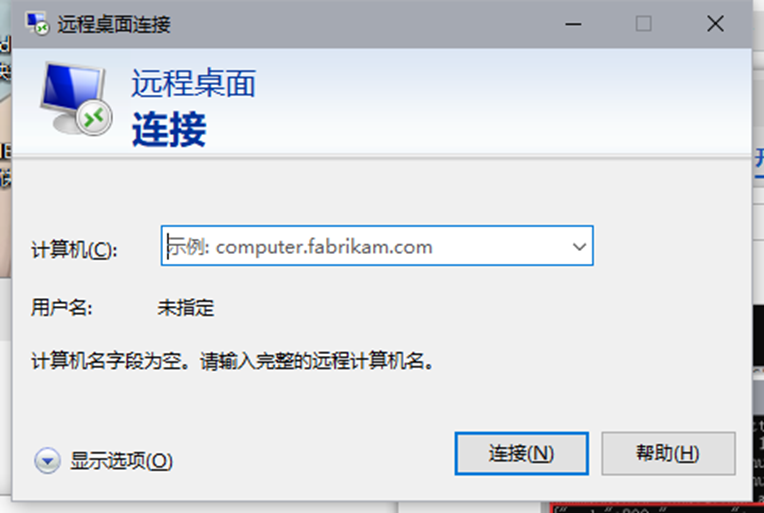Click the 远程桌面 banner heading
Screen dimensions: 764x513
(x=193, y=83)
